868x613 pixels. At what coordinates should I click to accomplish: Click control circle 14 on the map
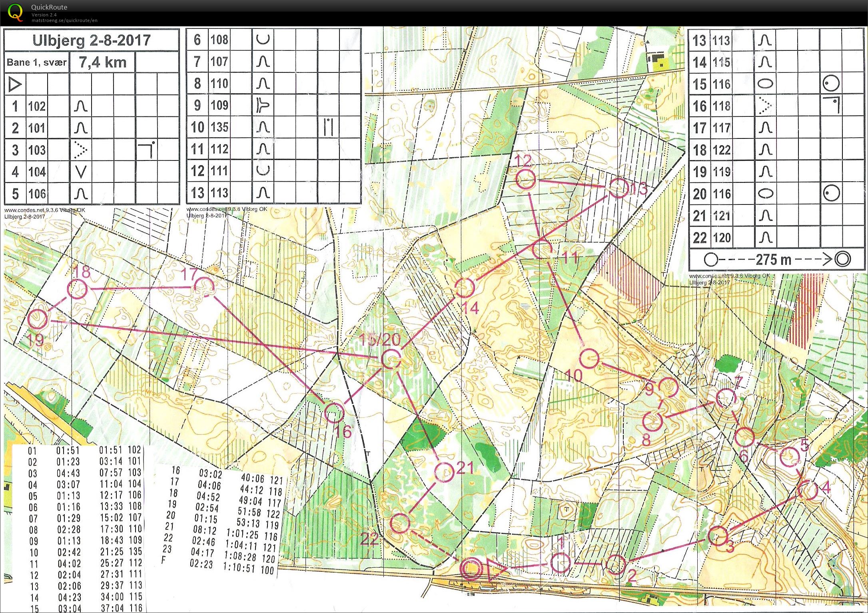[465, 288]
